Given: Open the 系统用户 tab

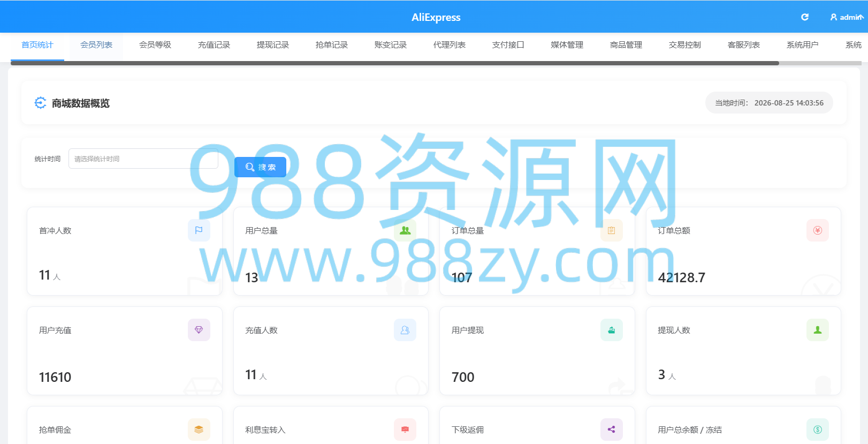Looking at the screenshot, I should (803, 45).
